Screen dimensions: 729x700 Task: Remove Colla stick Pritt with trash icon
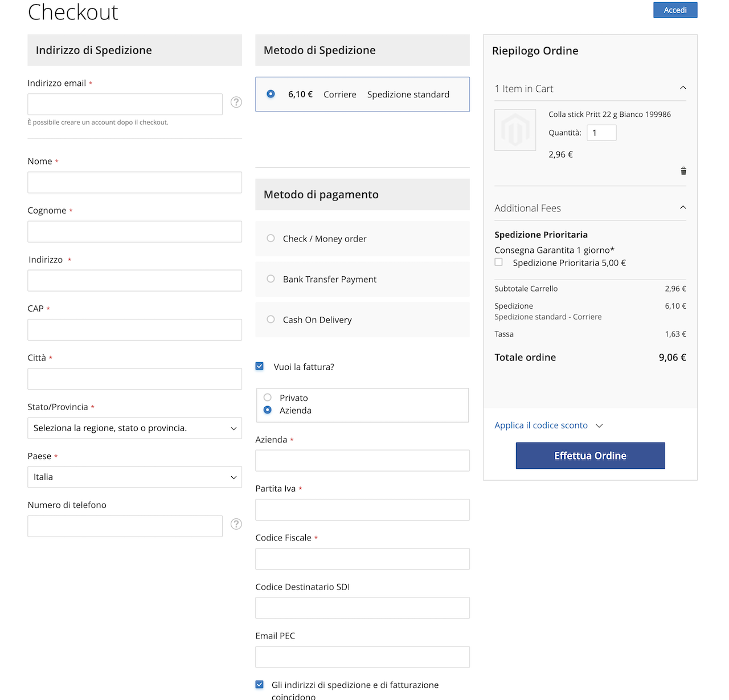coord(683,171)
